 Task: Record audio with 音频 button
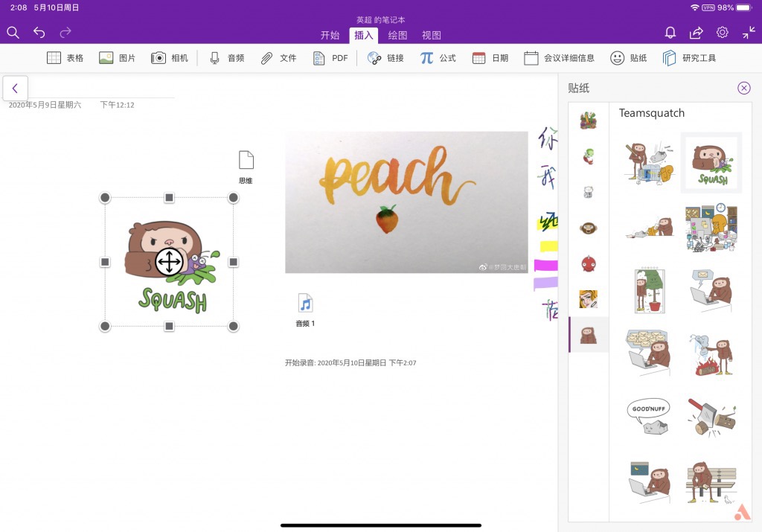tap(226, 58)
